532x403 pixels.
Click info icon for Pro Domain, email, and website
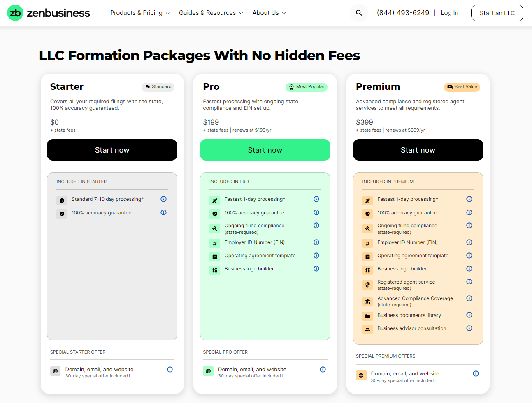[x=323, y=369]
